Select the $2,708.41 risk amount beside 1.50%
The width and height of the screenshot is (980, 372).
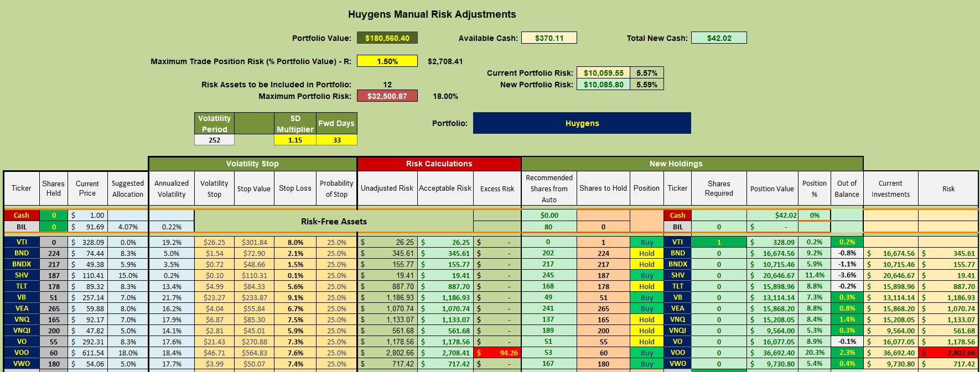coord(445,61)
